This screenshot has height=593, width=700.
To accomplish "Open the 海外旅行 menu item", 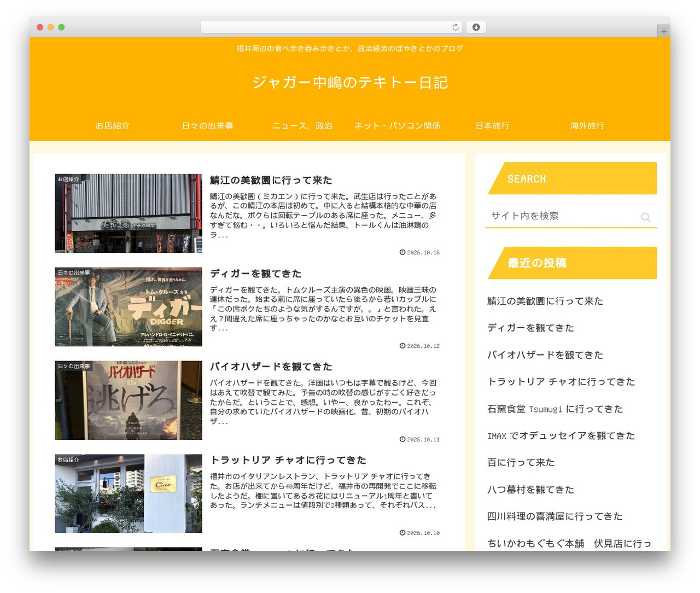I will coord(587,126).
